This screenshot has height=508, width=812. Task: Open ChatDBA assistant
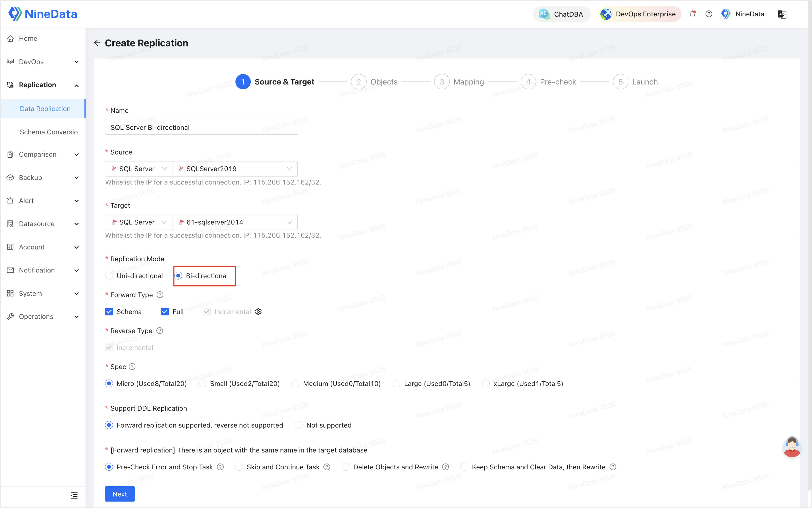point(562,14)
